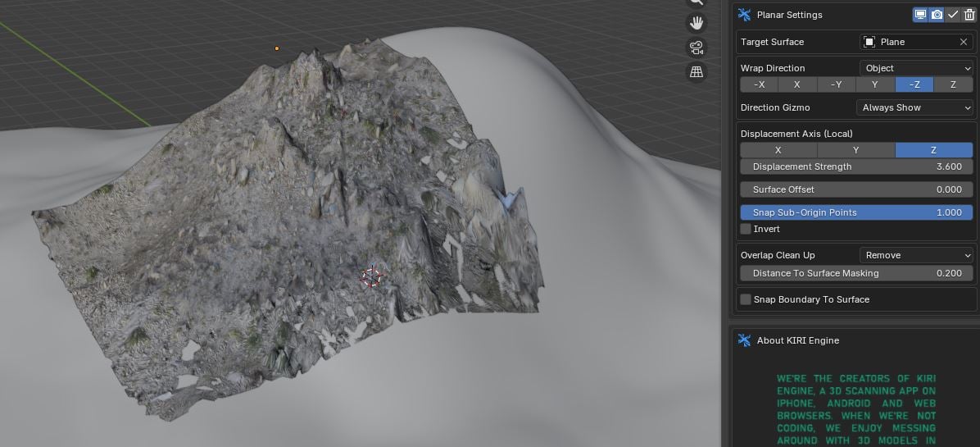Apply Planar Settings with checkmark icon
Viewport: 980px width, 447px height.
953,15
